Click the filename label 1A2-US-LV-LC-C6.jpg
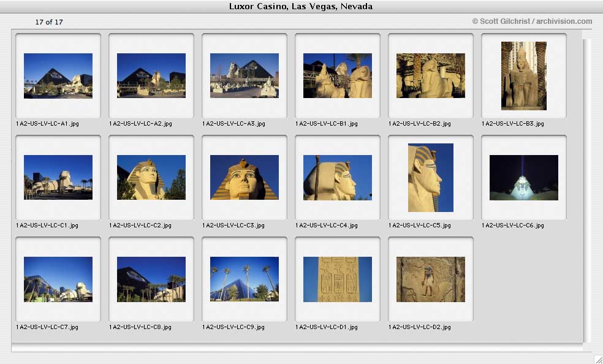Screen dimensions: 603x364 (513, 226)
